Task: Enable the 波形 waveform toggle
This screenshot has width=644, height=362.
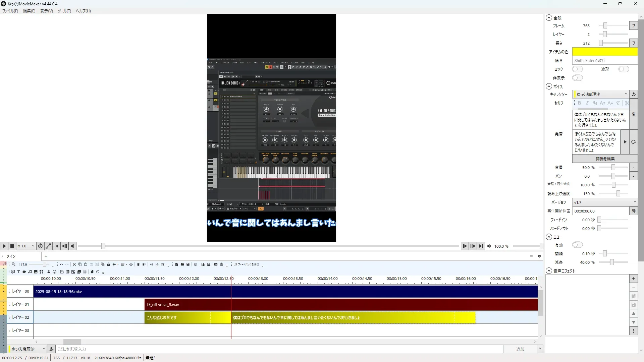Action: [x=624, y=69]
